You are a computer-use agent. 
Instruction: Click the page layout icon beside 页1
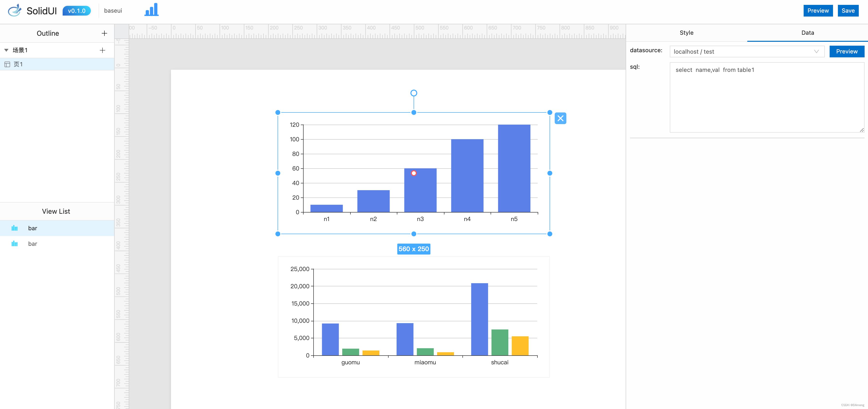(7, 64)
